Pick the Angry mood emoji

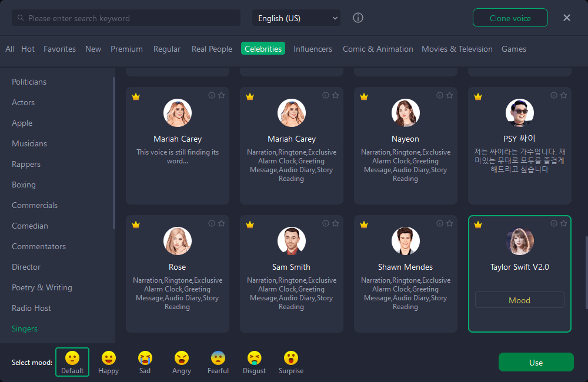tap(182, 362)
